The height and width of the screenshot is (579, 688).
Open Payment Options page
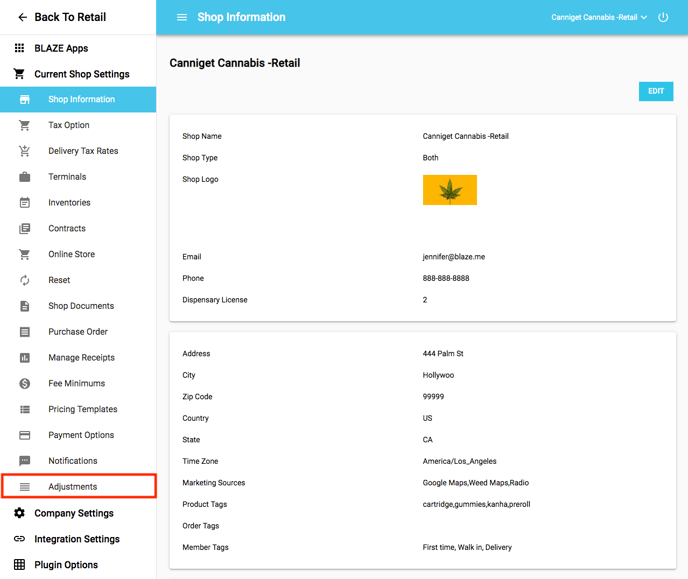click(78, 435)
